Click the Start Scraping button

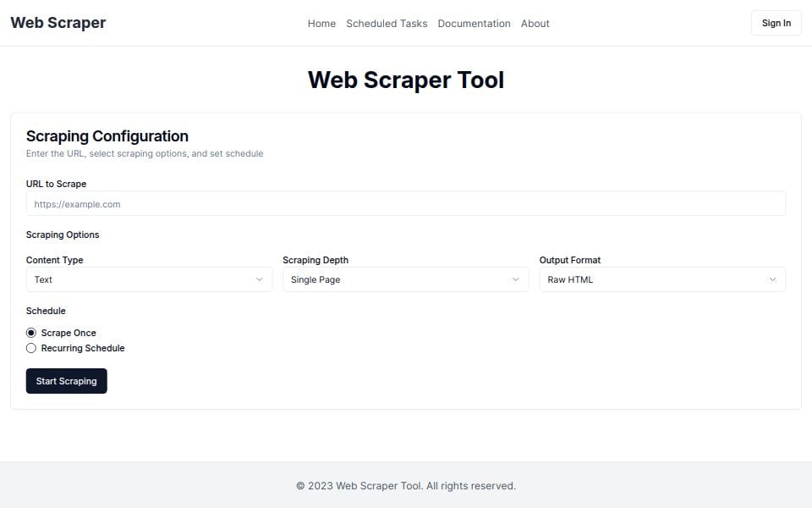click(x=66, y=381)
